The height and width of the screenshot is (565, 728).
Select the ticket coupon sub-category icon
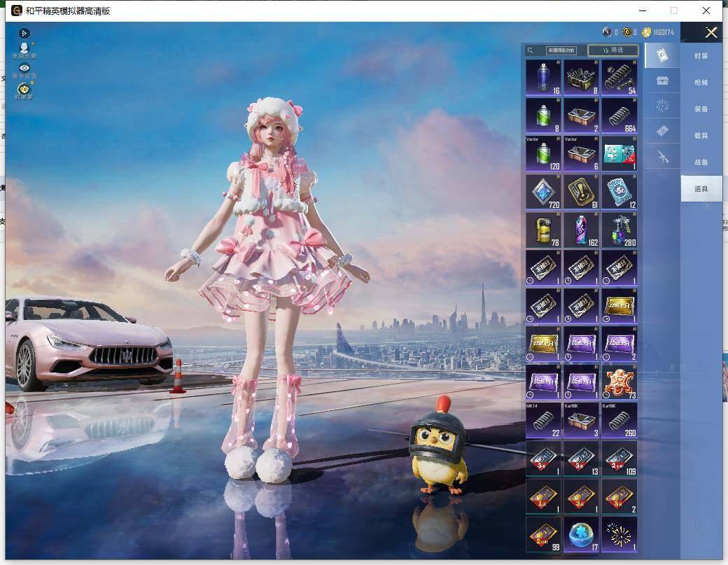click(662, 131)
